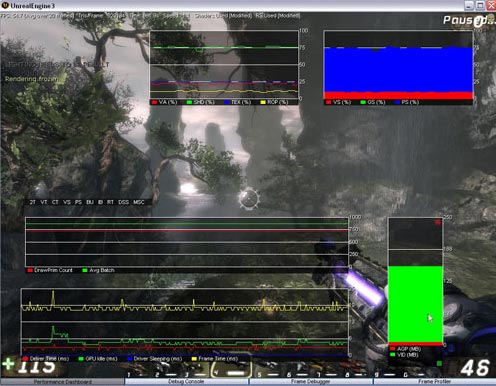Toggle the CT option
The height and width of the screenshot is (386, 496).
55,202
